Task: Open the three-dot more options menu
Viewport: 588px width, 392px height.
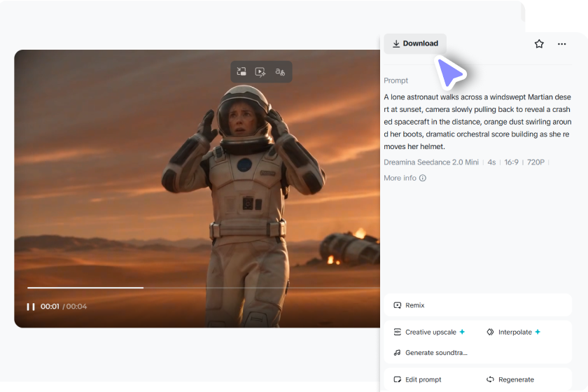Action: point(561,44)
